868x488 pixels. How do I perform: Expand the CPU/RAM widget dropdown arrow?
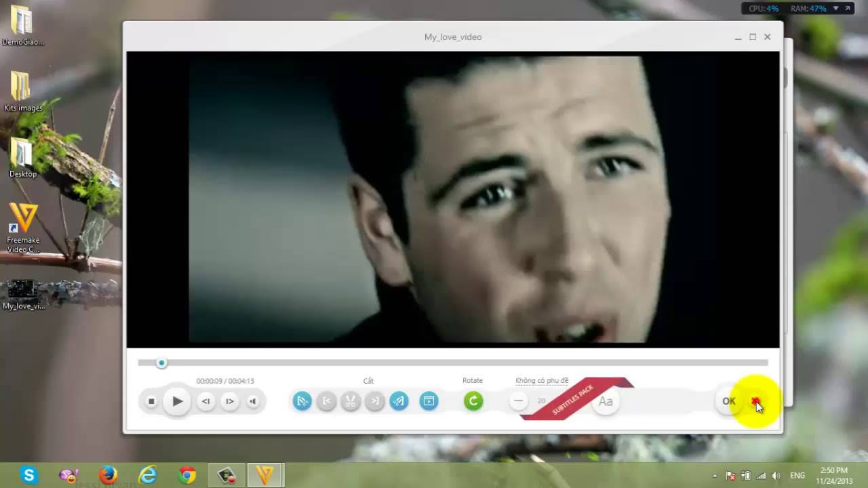(x=835, y=9)
